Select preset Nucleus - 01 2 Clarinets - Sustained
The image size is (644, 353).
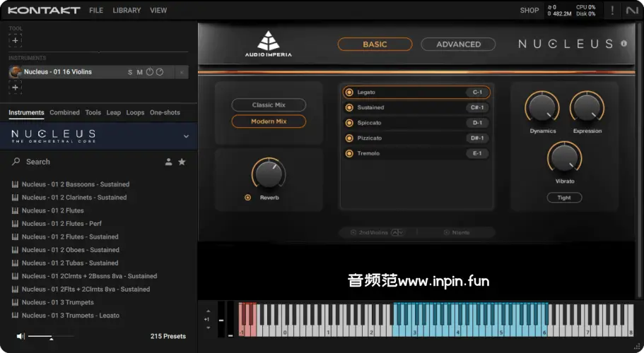(x=74, y=198)
